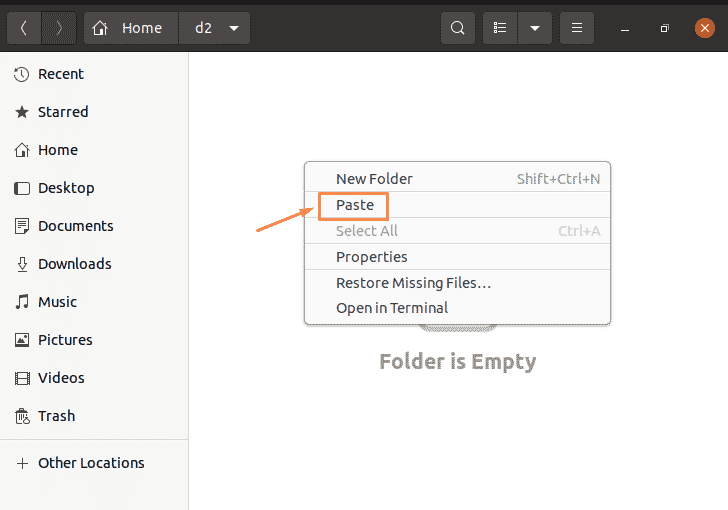The width and height of the screenshot is (728, 510).
Task: Open view options dropdown arrow
Action: tap(535, 28)
